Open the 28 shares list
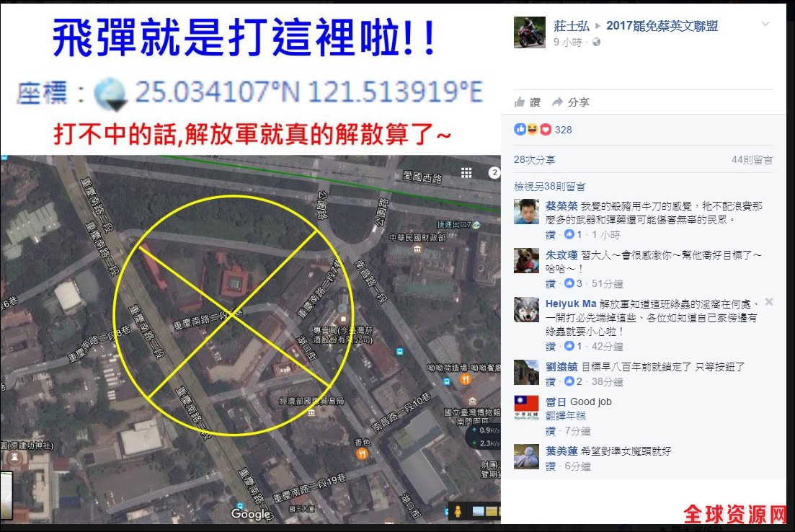The width and height of the screenshot is (795, 532). [x=534, y=160]
